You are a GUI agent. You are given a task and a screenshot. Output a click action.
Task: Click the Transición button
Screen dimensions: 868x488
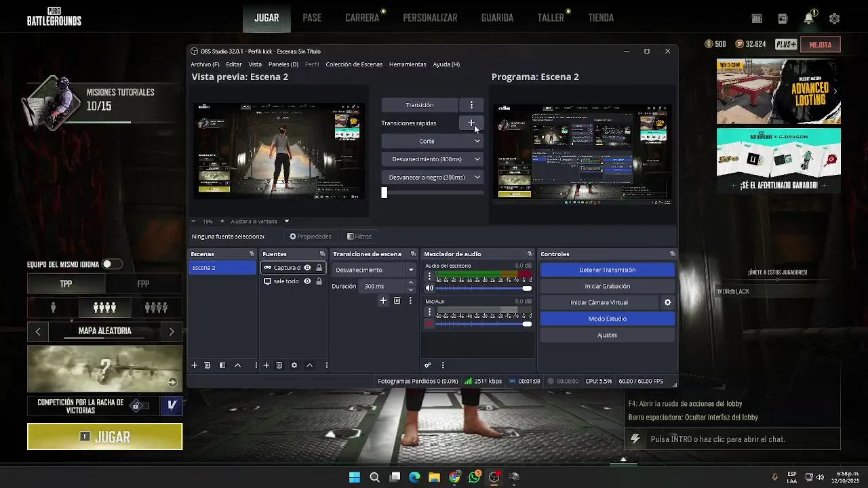pos(420,105)
